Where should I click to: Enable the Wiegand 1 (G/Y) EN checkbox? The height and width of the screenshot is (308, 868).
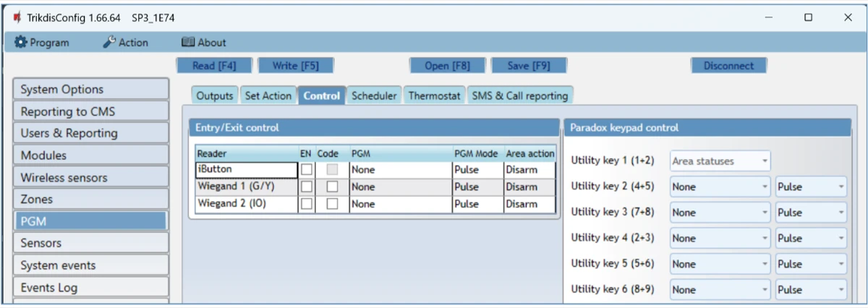307,187
